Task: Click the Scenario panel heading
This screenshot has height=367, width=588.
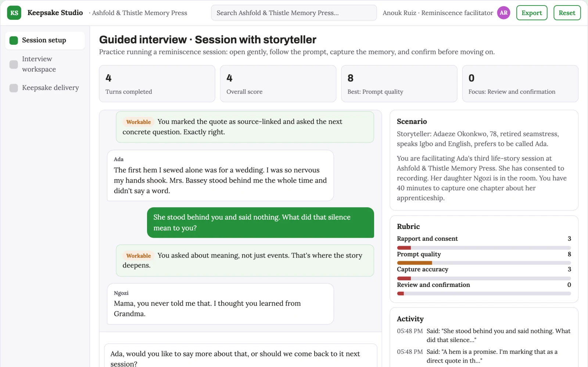Action: point(412,122)
